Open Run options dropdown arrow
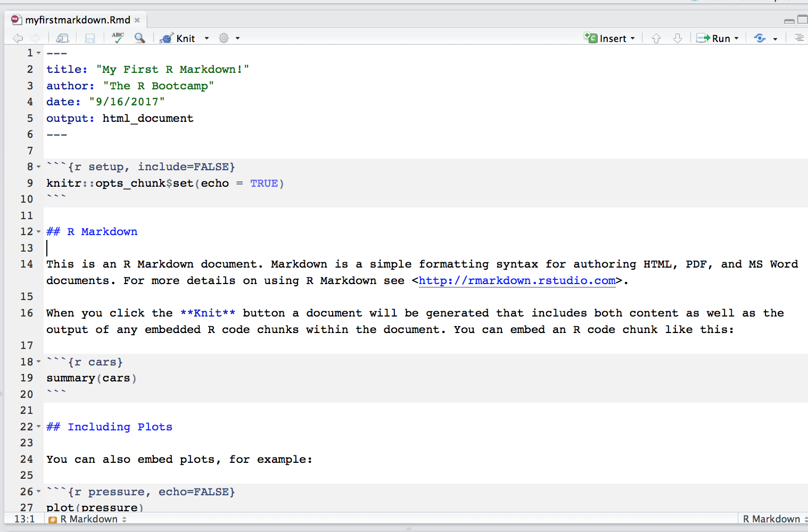Image resolution: width=808 pixels, height=532 pixels. tap(737, 38)
